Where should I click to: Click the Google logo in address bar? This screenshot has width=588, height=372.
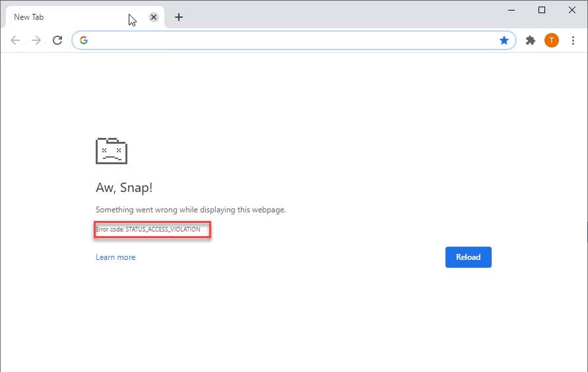pyautogui.click(x=84, y=40)
